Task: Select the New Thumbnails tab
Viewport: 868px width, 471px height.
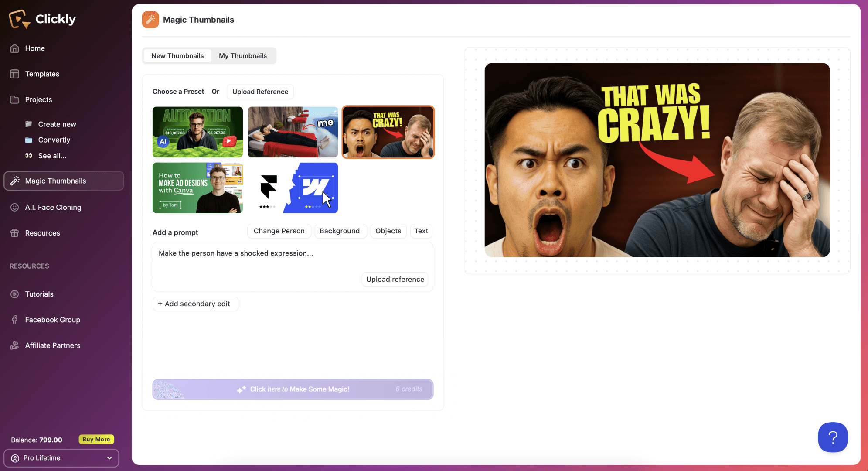Action: coord(177,56)
